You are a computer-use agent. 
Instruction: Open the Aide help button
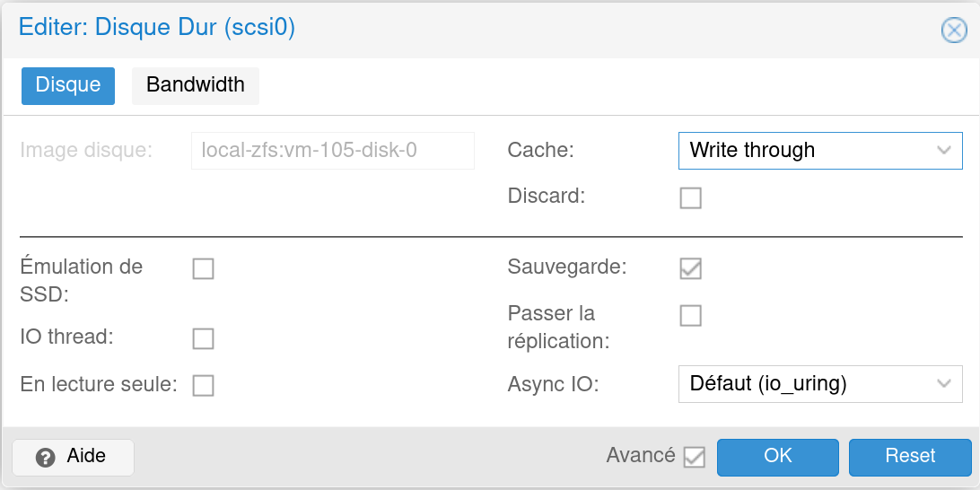point(73,458)
